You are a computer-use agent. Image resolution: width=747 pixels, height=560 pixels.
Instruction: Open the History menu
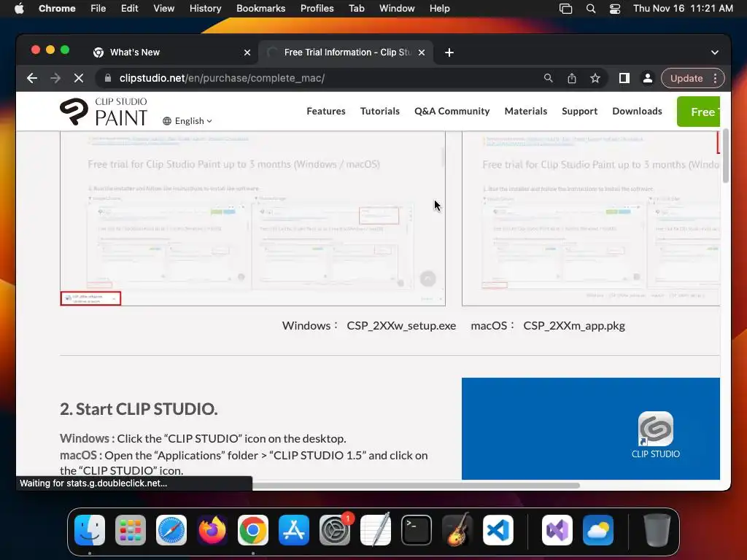click(205, 8)
